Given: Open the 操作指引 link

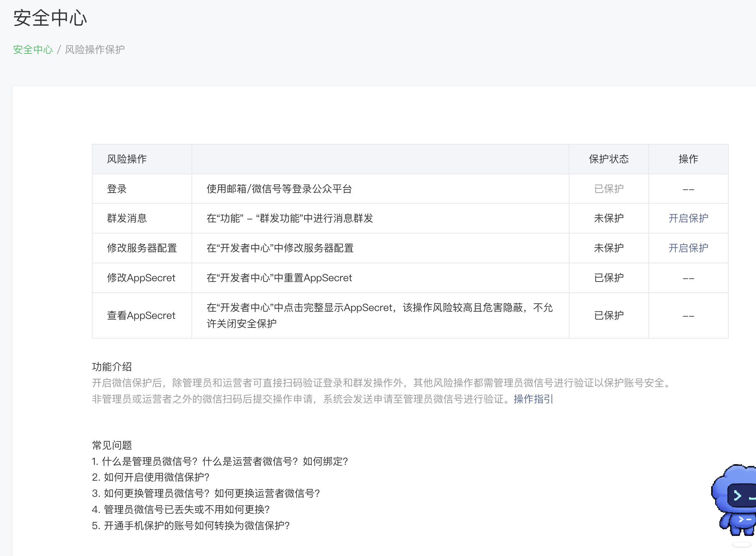Looking at the screenshot, I should coord(533,399).
